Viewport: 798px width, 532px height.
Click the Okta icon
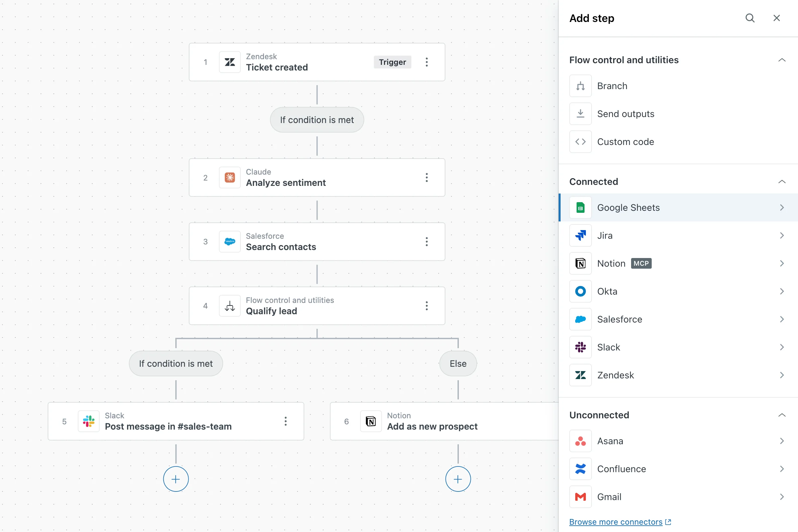(x=581, y=291)
